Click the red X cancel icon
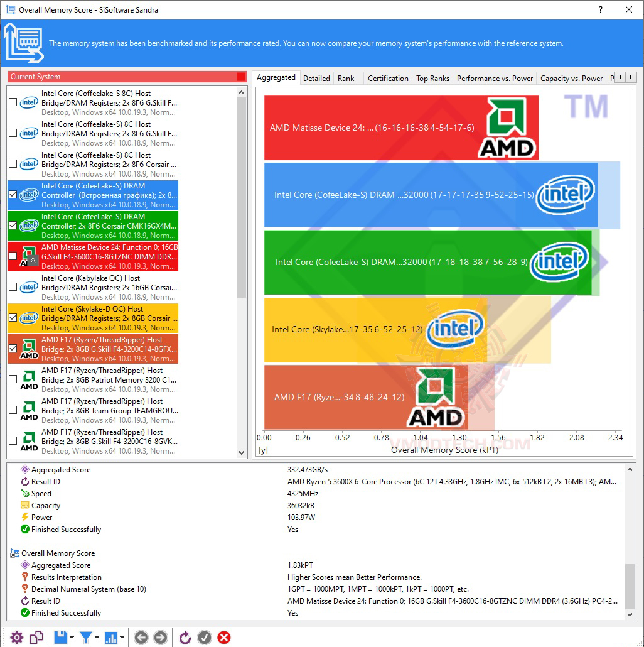The image size is (644, 647). [224, 638]
